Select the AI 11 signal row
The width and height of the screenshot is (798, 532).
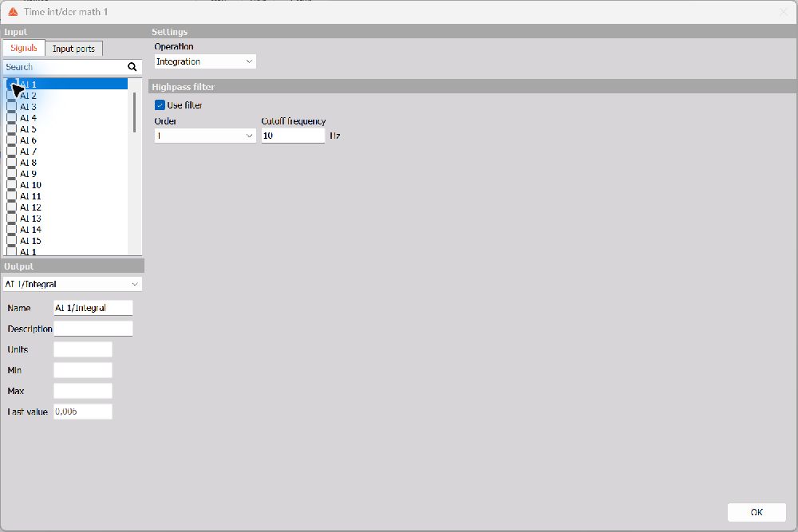coord(66,196)
